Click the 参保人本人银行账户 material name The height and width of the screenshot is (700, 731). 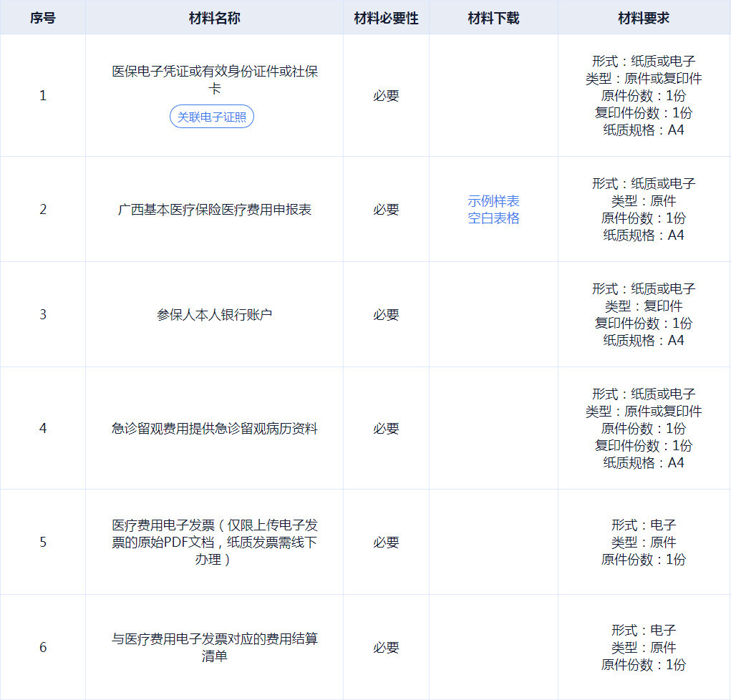215,315
